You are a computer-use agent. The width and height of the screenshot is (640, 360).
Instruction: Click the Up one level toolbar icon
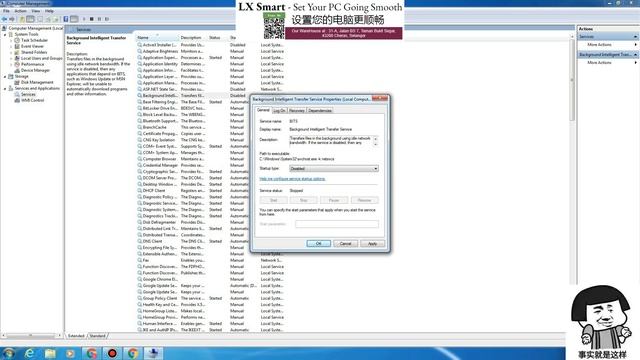[x=22, y=19]
